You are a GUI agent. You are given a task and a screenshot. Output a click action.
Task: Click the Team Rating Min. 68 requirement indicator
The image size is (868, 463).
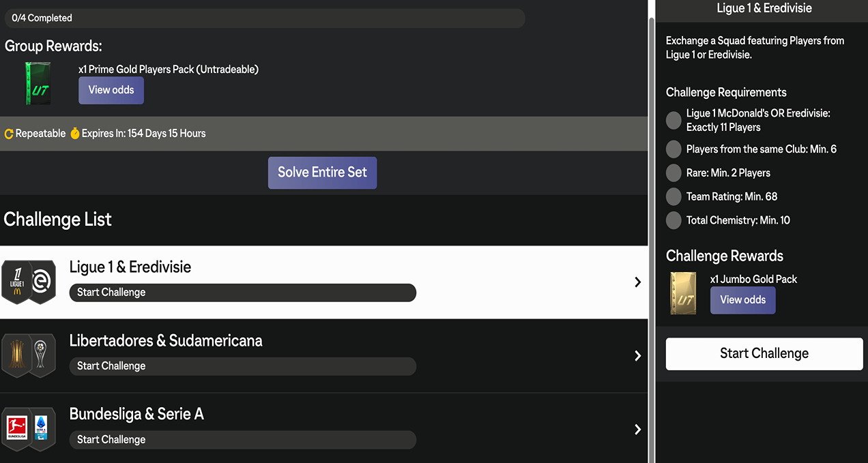click(674, 197)
